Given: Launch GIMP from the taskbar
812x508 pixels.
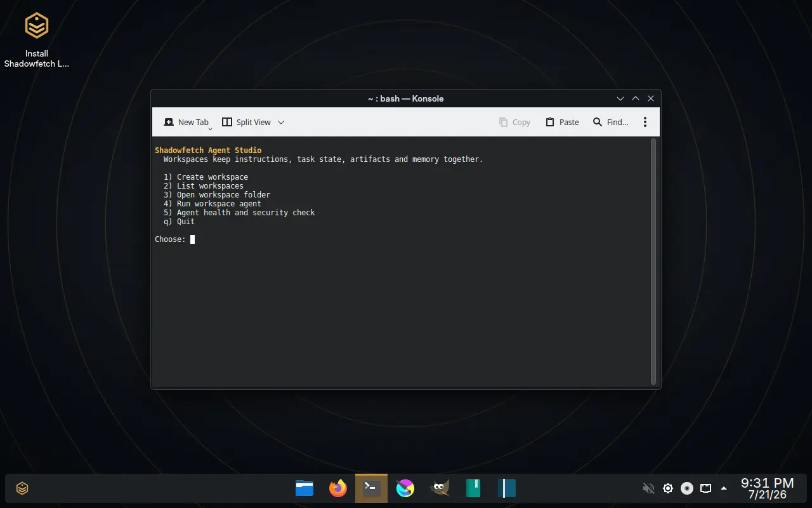Looking at the screenshot, I should pyautogui.click(x=439, y=488).
